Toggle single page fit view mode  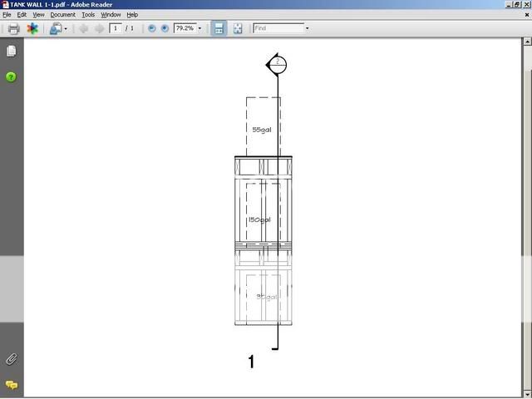(x=238, y=28)
